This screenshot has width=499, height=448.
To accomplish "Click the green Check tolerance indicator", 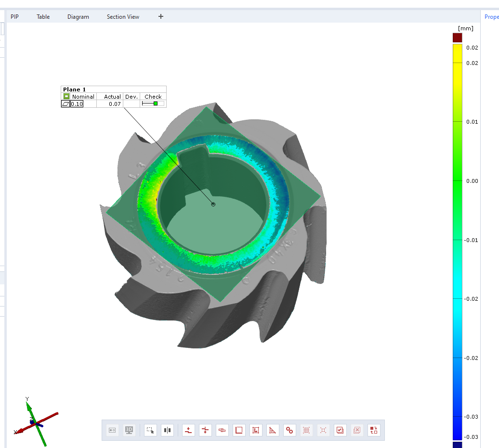I will point(155,103).
